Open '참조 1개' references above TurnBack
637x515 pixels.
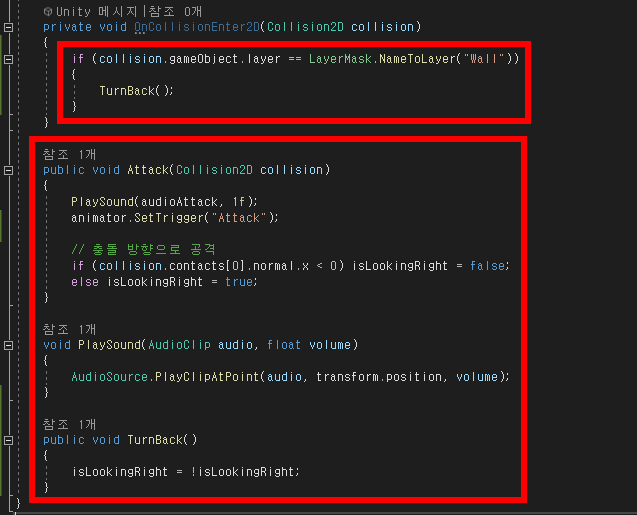(x=69, y=424)
